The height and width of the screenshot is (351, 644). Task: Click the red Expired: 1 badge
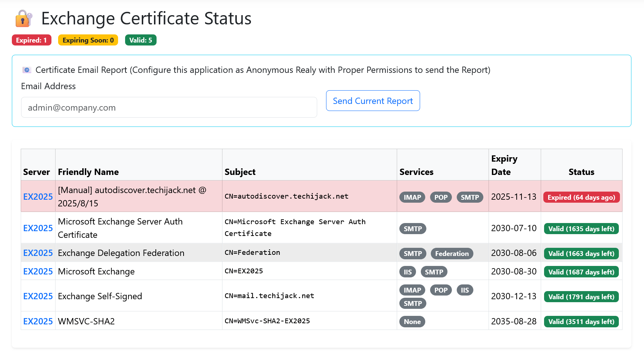click(x=31, y=40)
